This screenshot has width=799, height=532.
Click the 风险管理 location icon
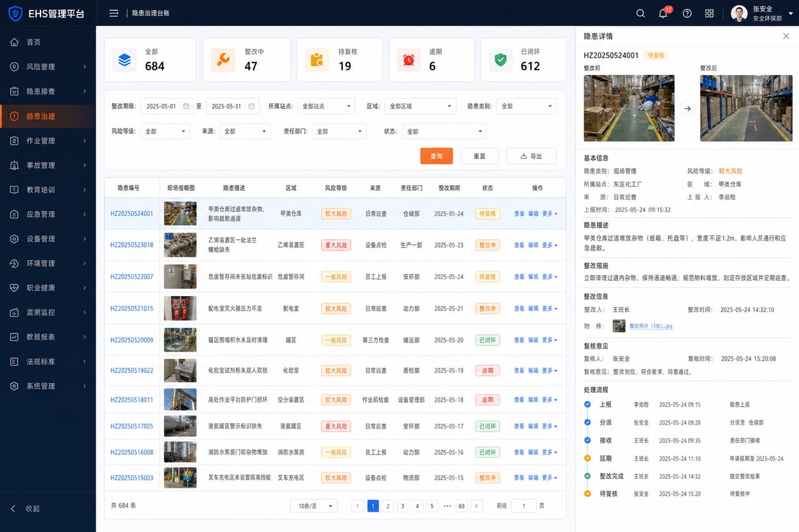[x=14, y=67]
